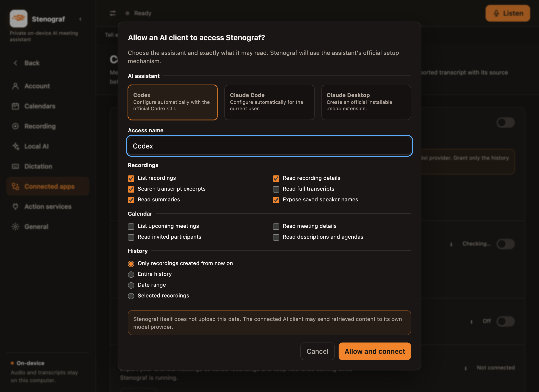539x392 pixels.
Task: Toggle the switch labeled Off
Action: (505, 321)
